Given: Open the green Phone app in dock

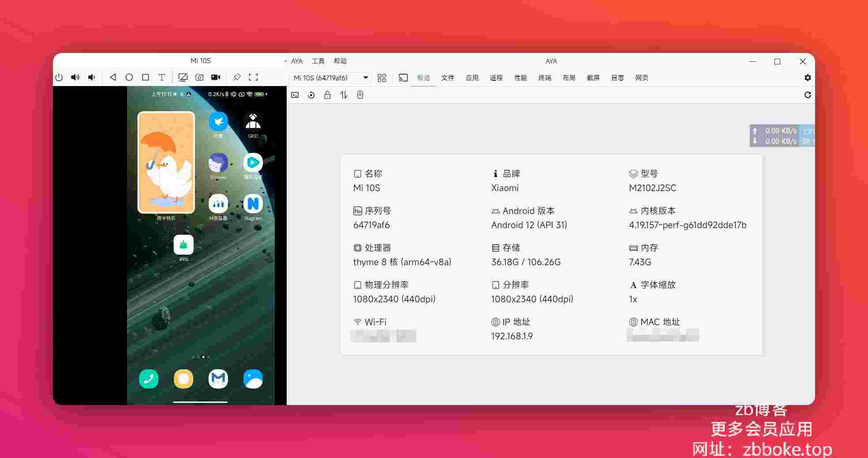Looking at the screenshot, I should (x=149, y=379).
